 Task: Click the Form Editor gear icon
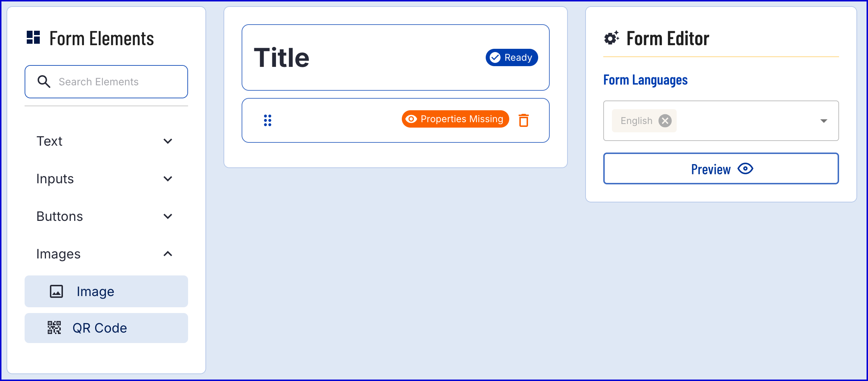[612, 38]
